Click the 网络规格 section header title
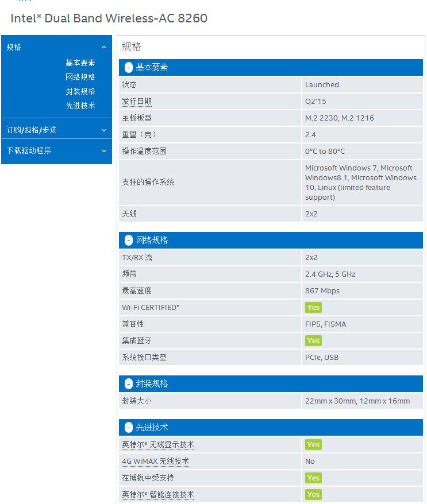 (152, 241)
